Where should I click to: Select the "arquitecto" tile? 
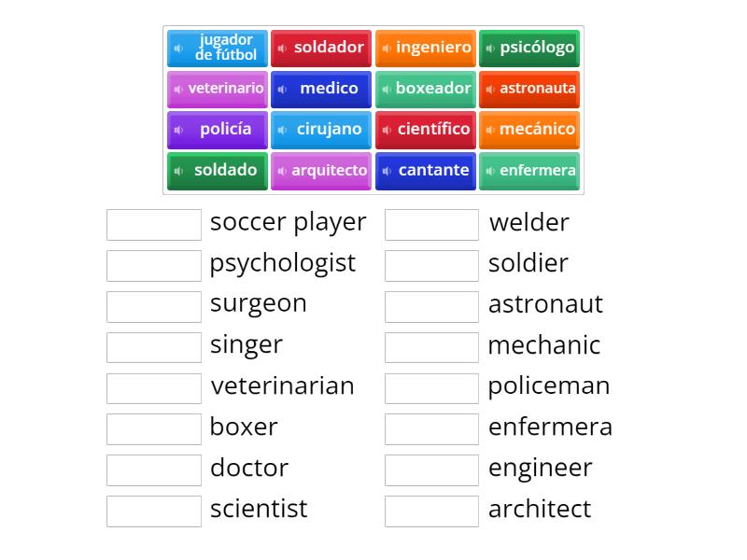tap(321, 171)
